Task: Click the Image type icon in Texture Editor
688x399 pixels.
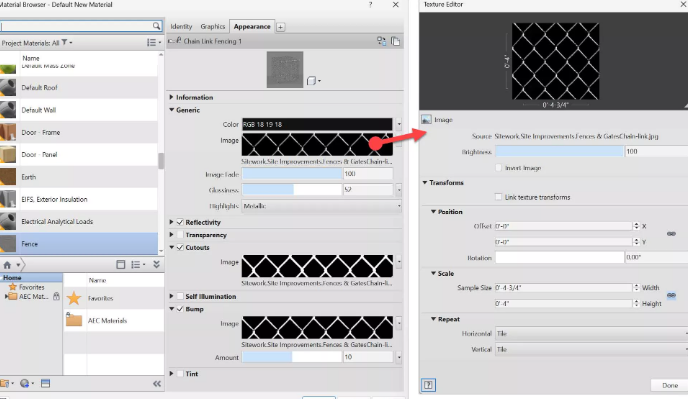Action: [x=426, y=119]
